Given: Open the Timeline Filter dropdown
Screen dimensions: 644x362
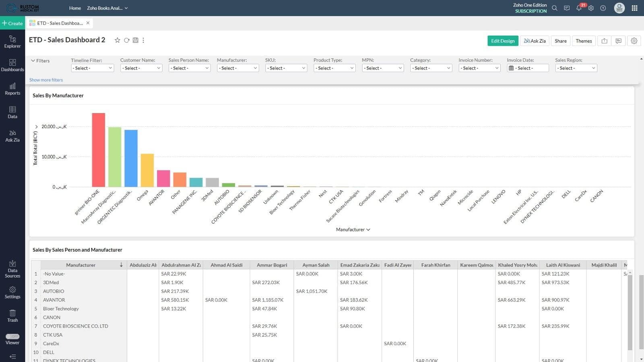Looking at the screenshot, I should [92, 68].
